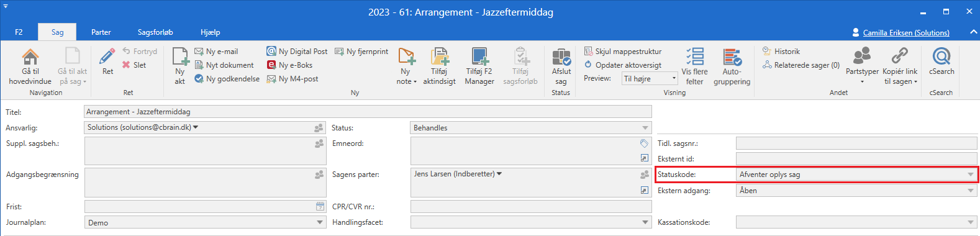Click Ny fjernprint
Viewport: 980px width, 236px height.
[x=361, y=52]
